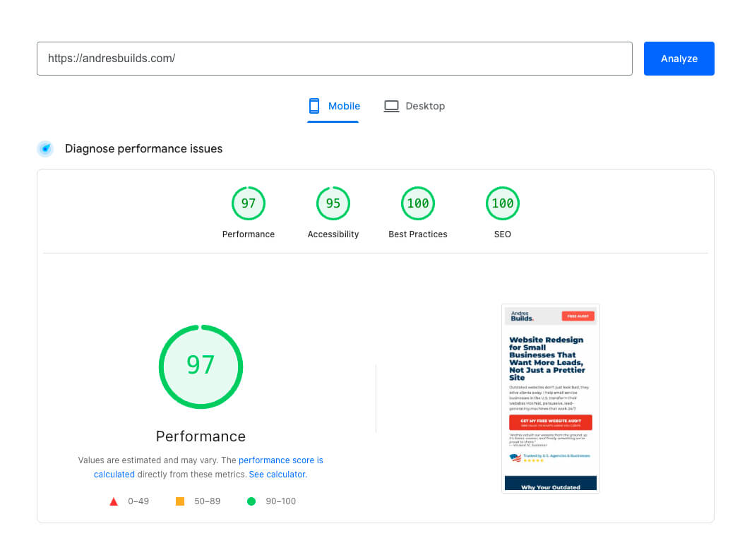Open the See calculator link
The height and width of the screenshot is (560, 752).
pos(276,474)
